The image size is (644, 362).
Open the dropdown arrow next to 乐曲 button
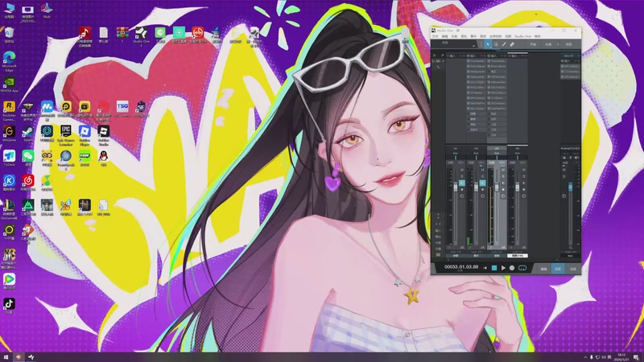558,44
